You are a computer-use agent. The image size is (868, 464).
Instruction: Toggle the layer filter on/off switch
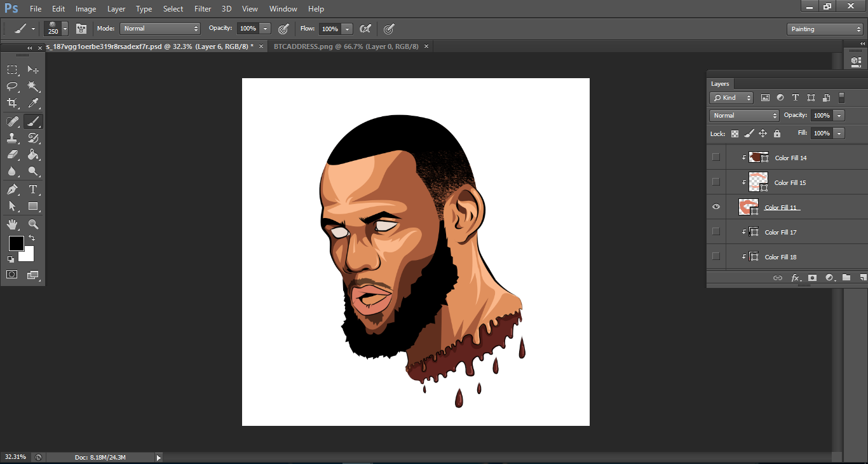(x=842, y=98)
